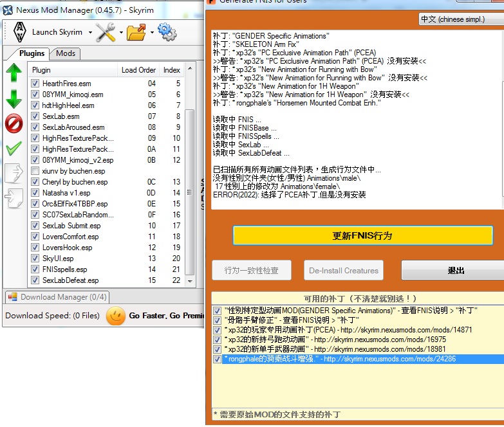Open the FNIS language combo box

(x=462, y=19)
